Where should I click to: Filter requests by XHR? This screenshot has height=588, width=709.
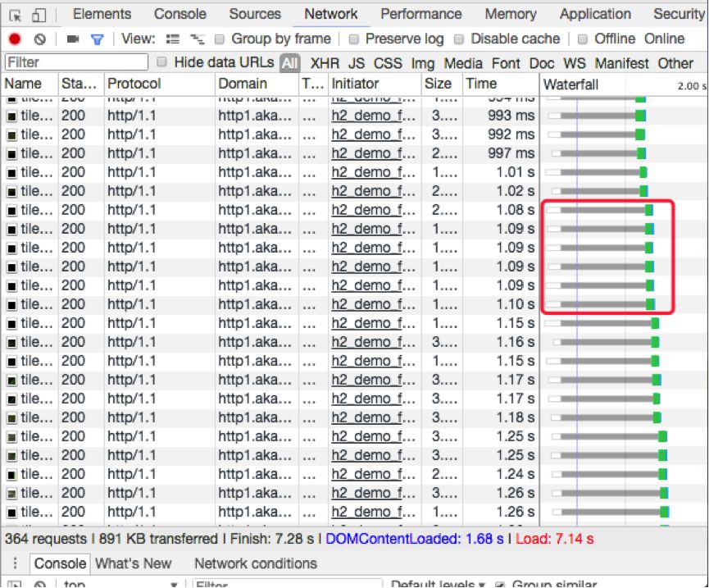tap(325, 63)
